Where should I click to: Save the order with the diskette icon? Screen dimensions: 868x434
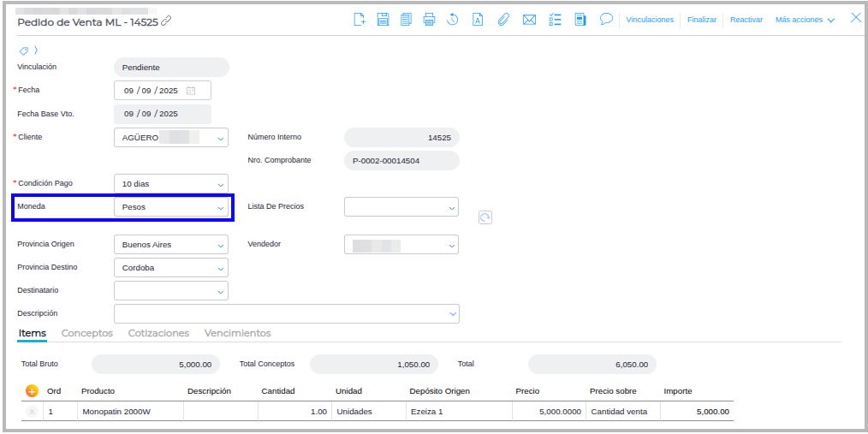(x=383, y=20)
